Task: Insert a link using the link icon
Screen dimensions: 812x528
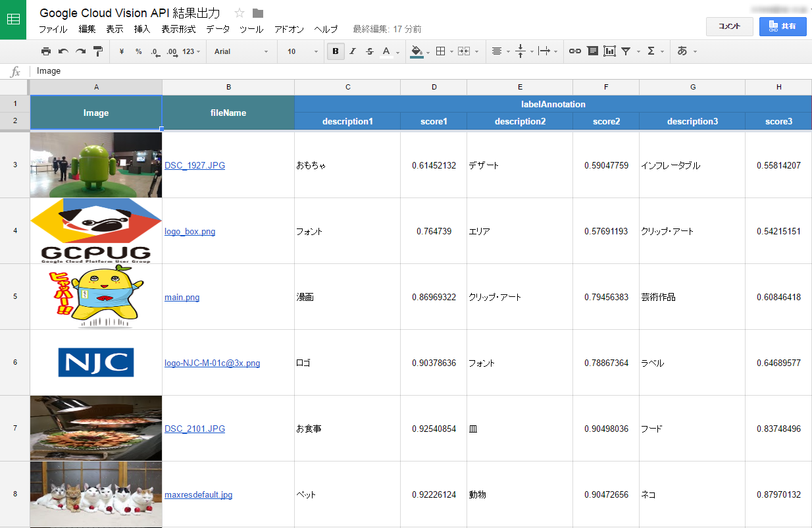Action: pos(574,51)
